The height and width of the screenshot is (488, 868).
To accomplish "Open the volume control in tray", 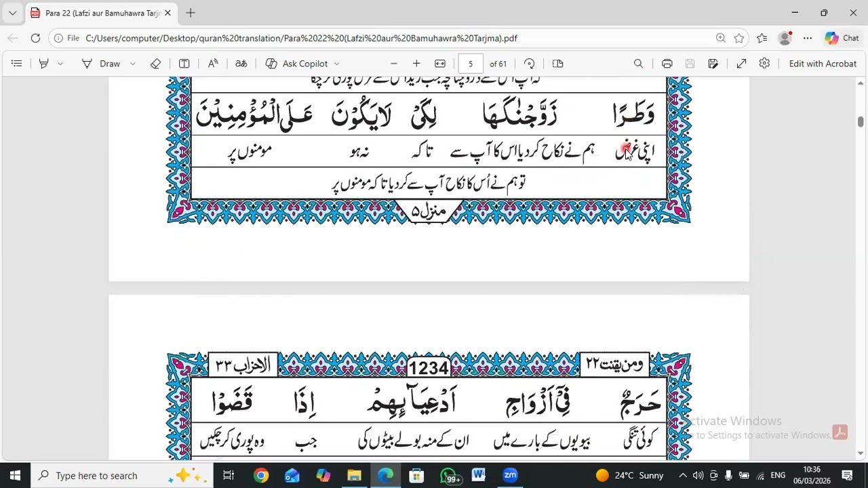I will point(698,475).
